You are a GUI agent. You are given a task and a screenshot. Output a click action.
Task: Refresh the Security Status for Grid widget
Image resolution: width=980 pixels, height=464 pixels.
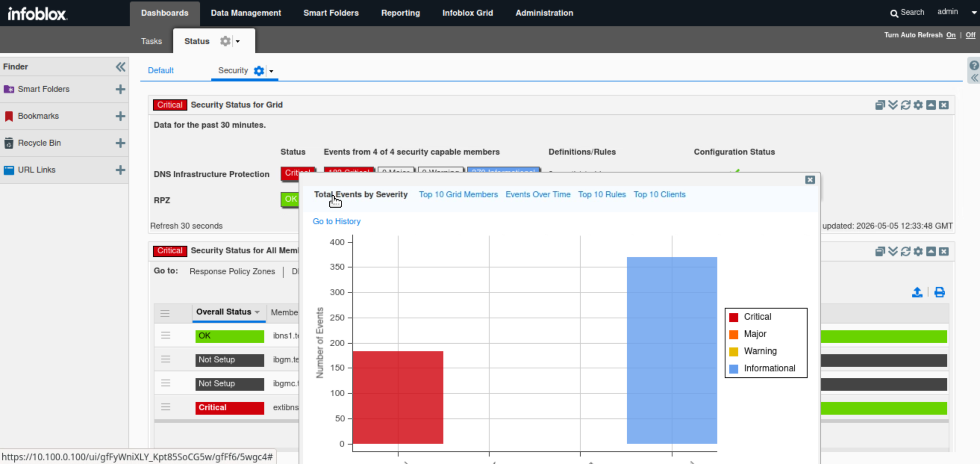(905, 105)
